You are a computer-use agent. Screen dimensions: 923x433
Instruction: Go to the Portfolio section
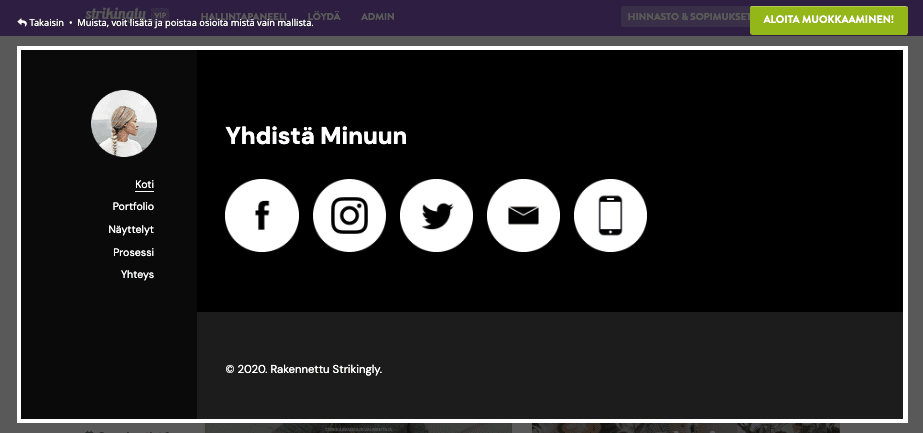coord(133,206)
